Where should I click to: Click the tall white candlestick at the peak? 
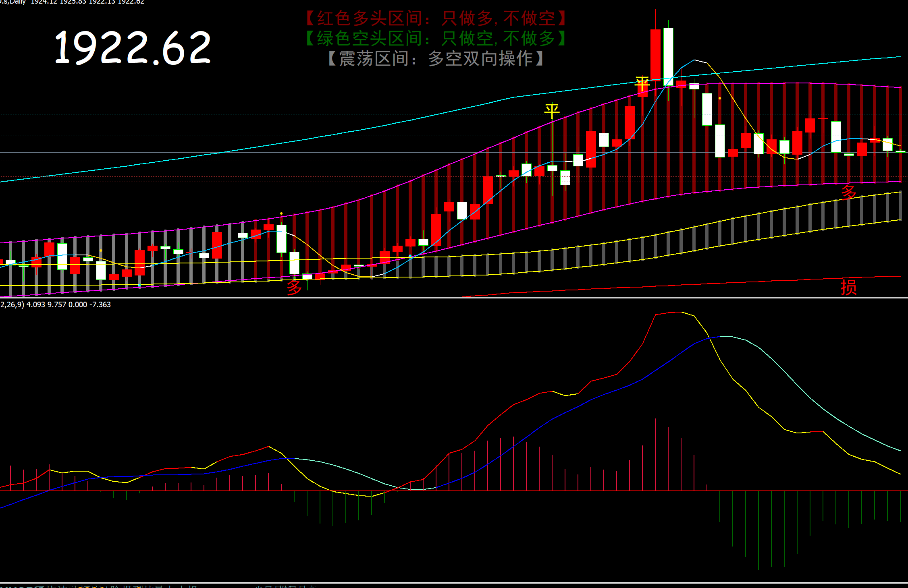[668, 56]
